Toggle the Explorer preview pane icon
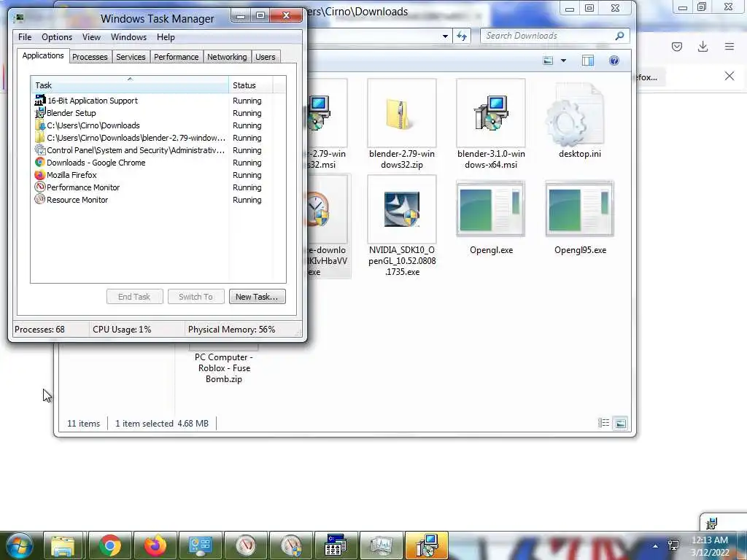Image resolution: width=747 pixels, height=560 pixels. pos(588,61)
